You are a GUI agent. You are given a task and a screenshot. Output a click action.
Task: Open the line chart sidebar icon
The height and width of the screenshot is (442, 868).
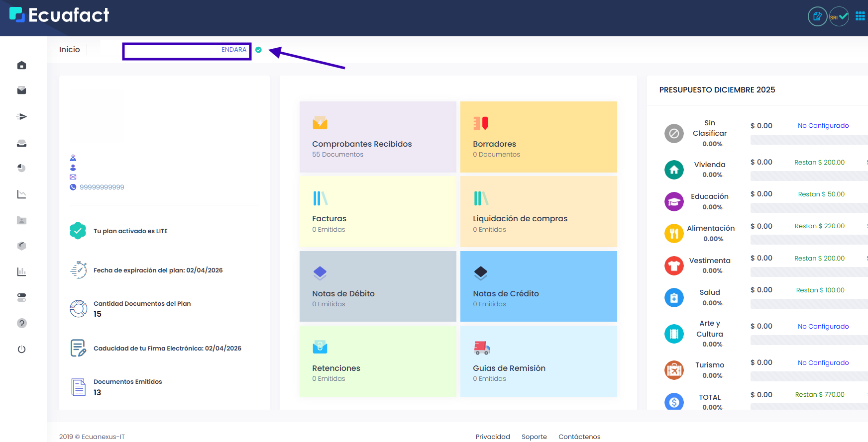(x=21, y=194)
